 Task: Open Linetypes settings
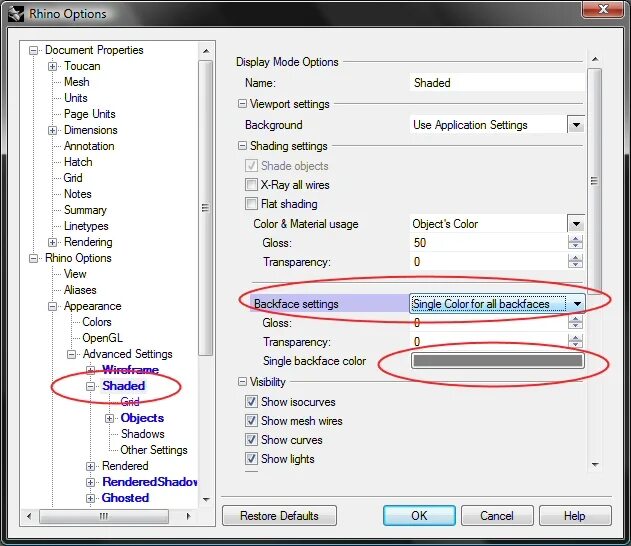86,226
